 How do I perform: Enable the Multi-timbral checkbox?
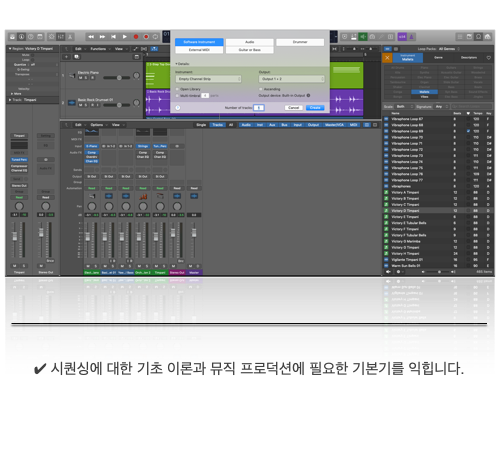click(x=177, y=96)
